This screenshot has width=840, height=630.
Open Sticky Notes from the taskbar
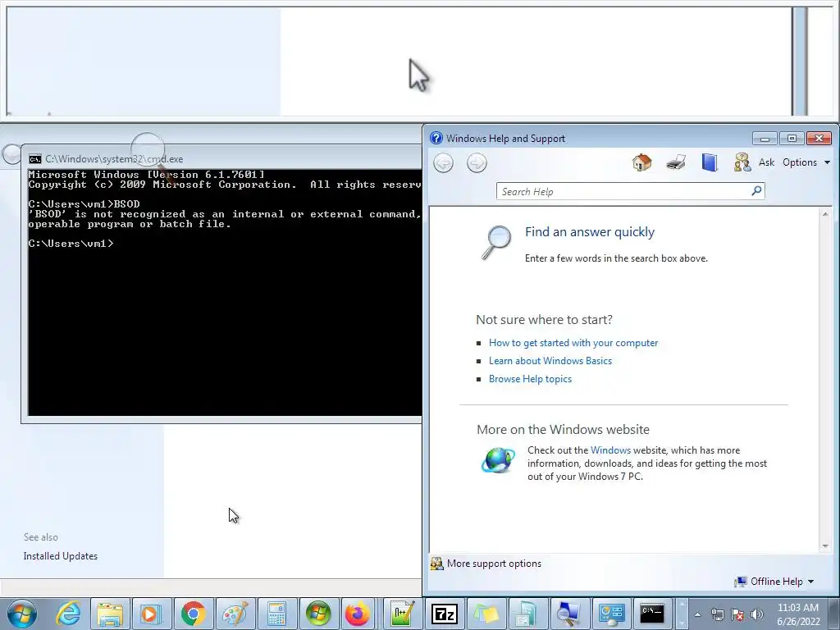click(486, 614)
